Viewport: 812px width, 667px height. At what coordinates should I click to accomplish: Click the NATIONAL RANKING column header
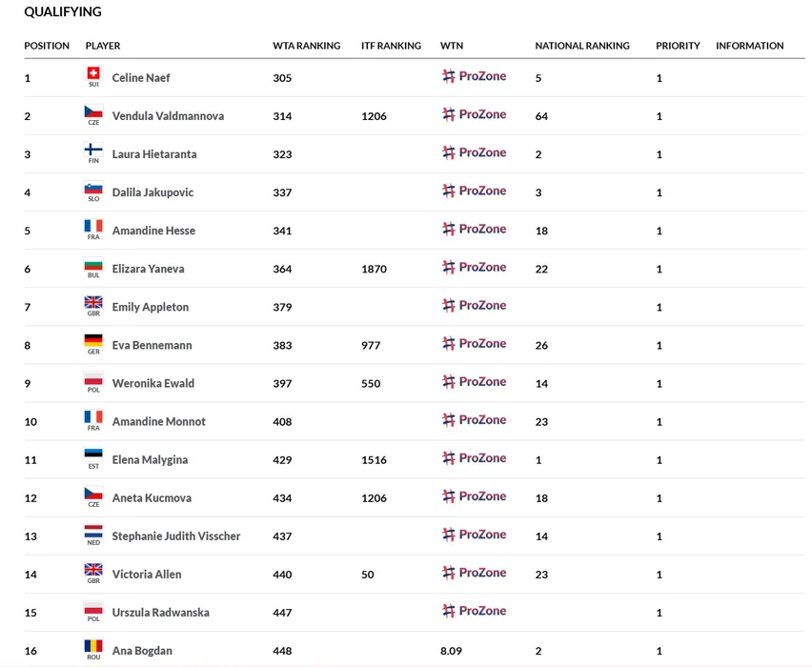tap(581, 46)
